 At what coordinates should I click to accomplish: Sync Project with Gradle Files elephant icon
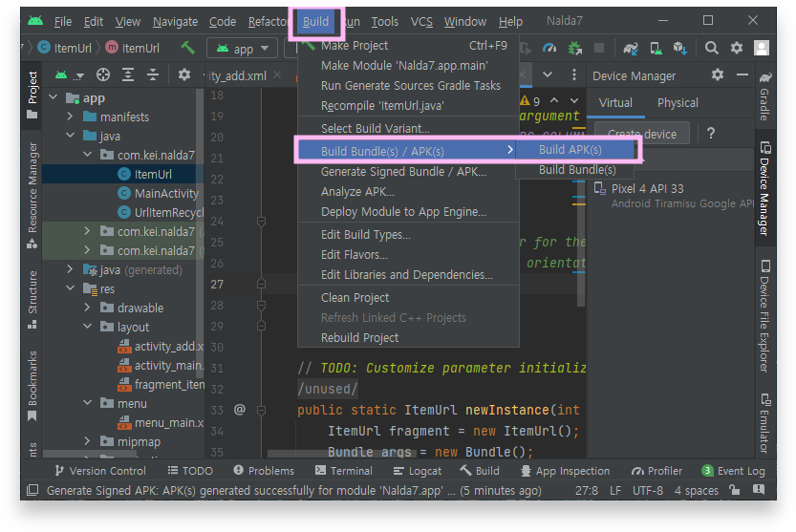[631, 48]
